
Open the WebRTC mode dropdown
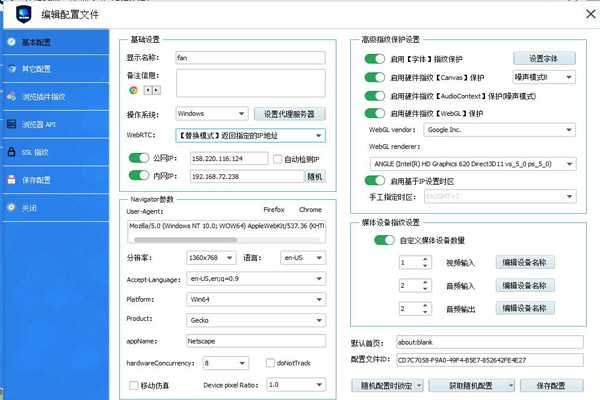251,136
